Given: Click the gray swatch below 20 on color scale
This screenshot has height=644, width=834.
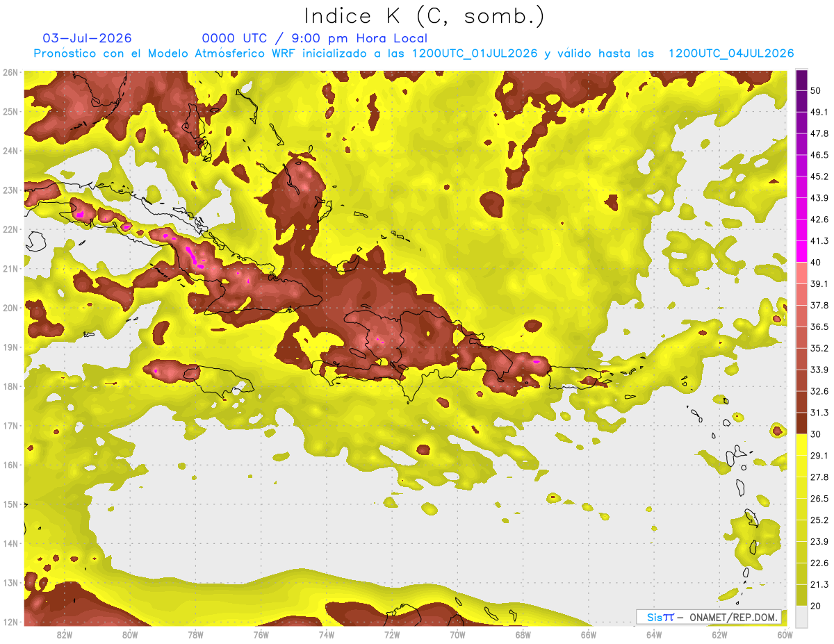Looking at the screenshot, I should (x=801, y=616).
